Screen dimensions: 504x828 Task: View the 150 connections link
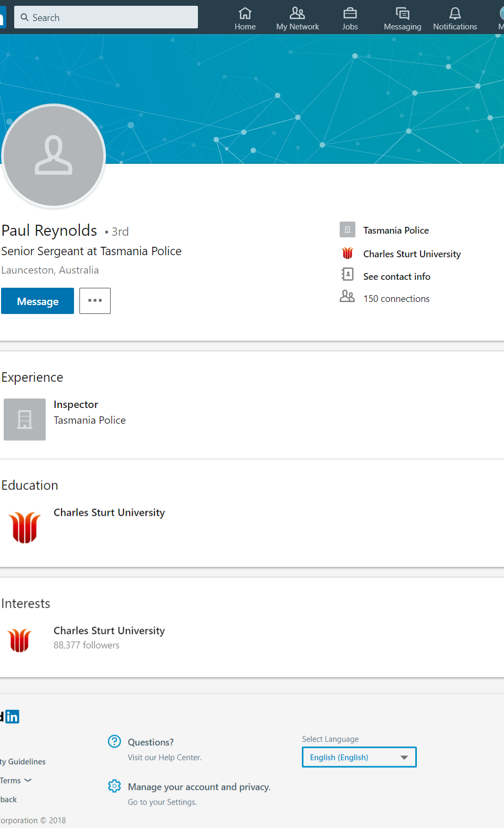(x=396, y=299)
